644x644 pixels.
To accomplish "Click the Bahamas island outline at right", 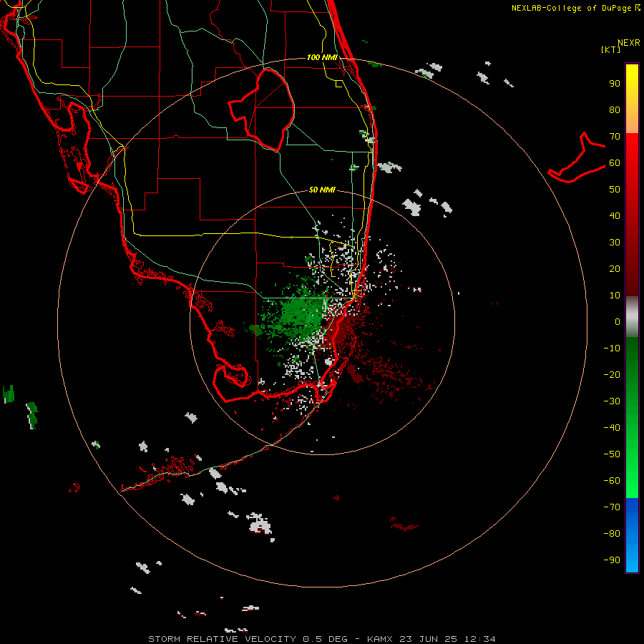I will click(x=577, y=157).
